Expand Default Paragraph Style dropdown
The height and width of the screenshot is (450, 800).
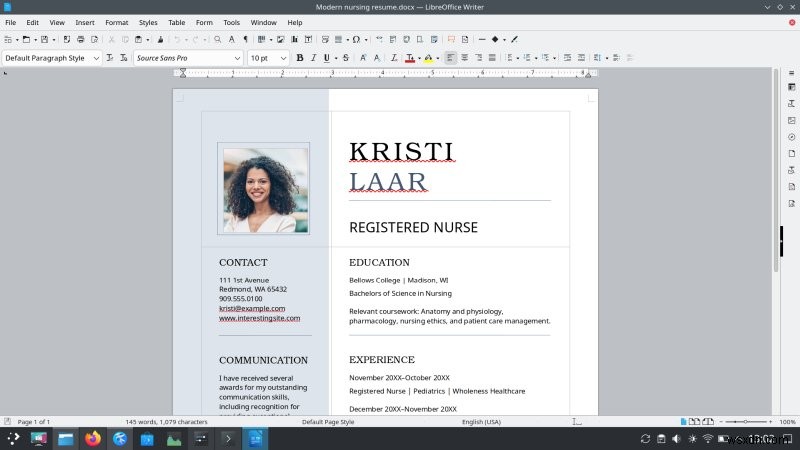click(x=96, y=58)
